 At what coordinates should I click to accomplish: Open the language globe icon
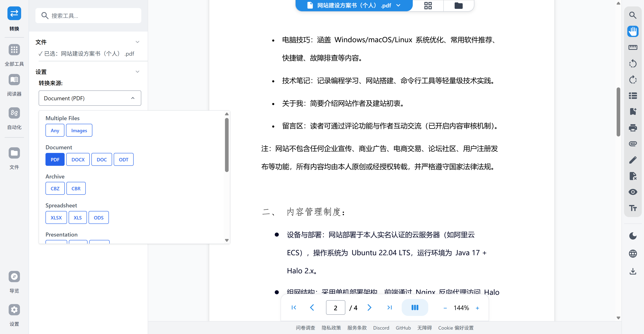(x=633, y=254)
